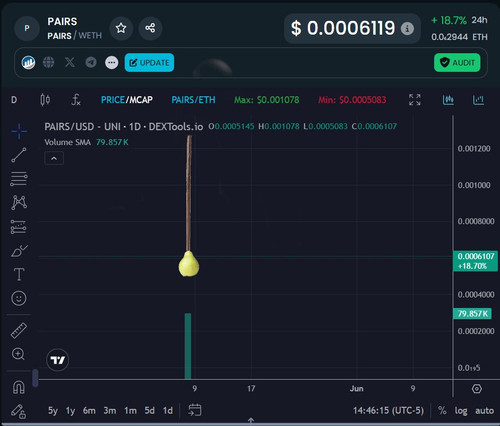Viewport: 500px width, 426px height.
Task: Open timezone menu 14:46:15 (UTC-5)
Action: pyautogui.click(x=388, y=410)
